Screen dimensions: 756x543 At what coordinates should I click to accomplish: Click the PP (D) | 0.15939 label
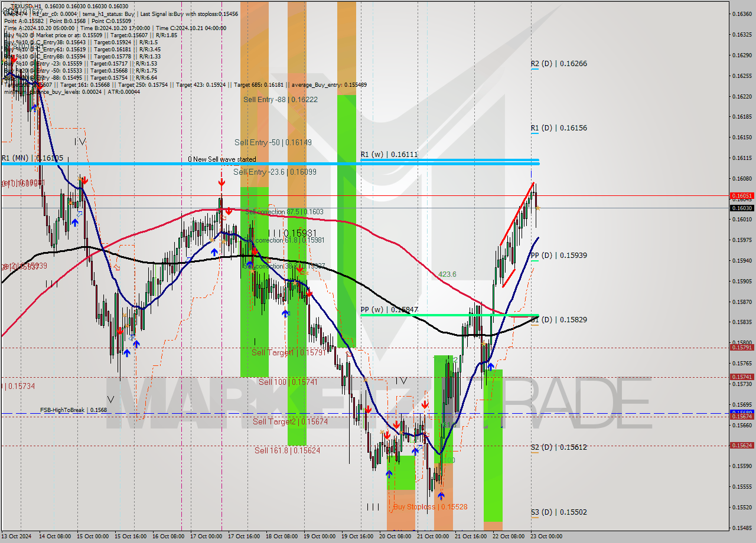tap(558, 256)
